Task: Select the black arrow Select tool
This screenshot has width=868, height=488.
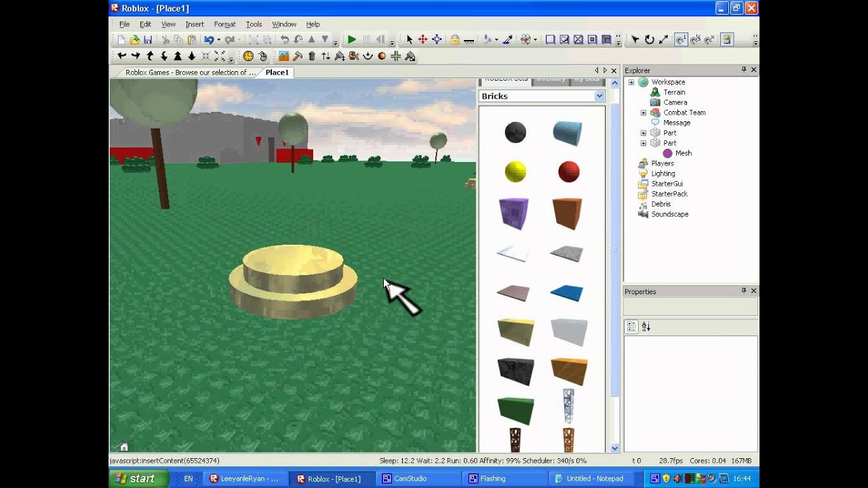Action: (x=410, y=40)
